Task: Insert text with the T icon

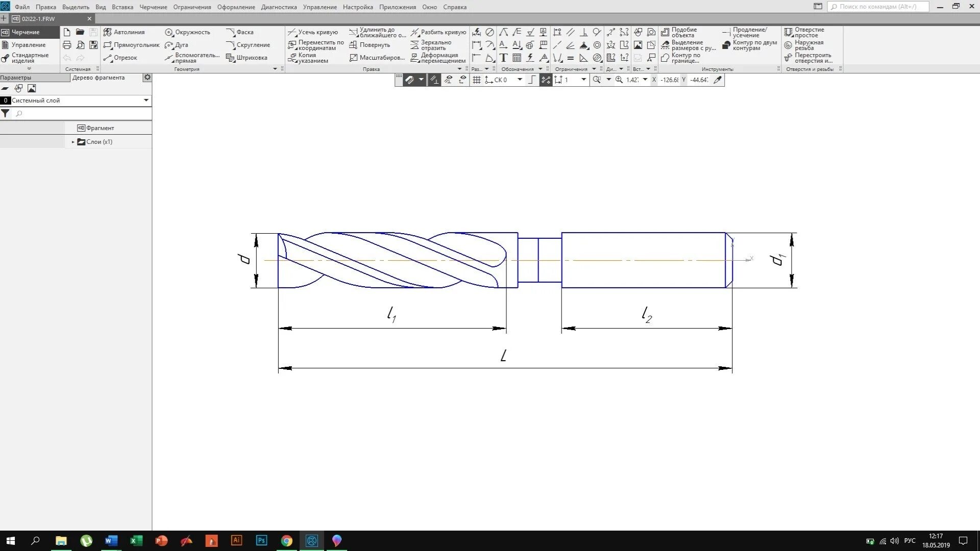Action: [x=503, y=58]
